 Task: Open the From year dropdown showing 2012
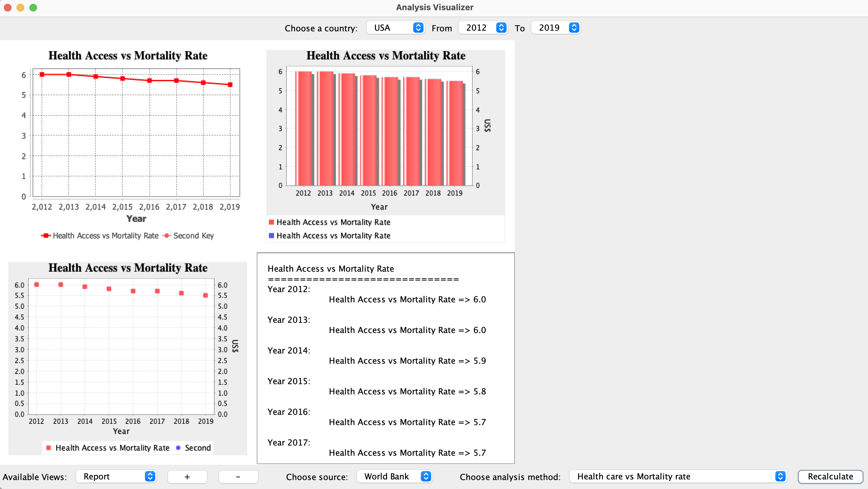click(x=483, y=28)
